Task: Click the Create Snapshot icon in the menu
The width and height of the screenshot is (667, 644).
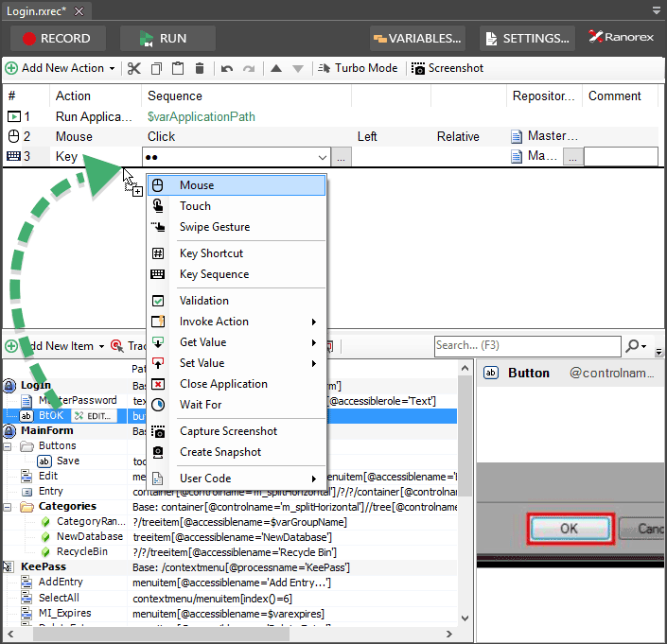Action: pyautogui.click(x=158, y=452)
